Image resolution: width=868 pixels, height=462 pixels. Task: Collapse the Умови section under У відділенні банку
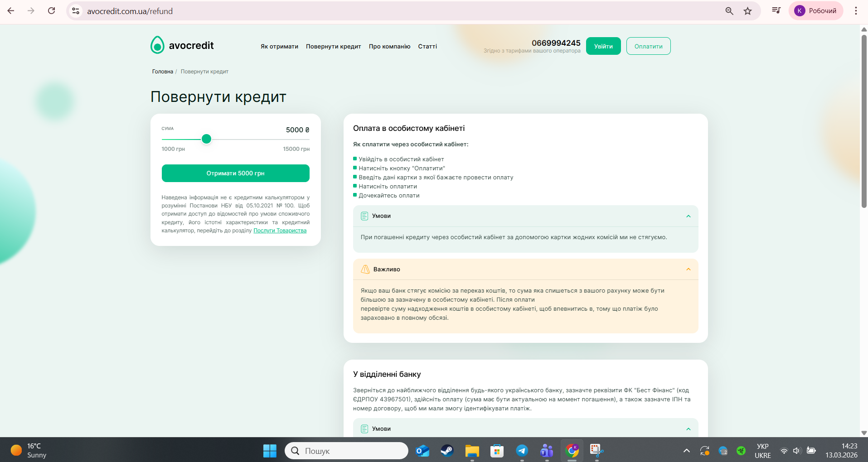688,429
